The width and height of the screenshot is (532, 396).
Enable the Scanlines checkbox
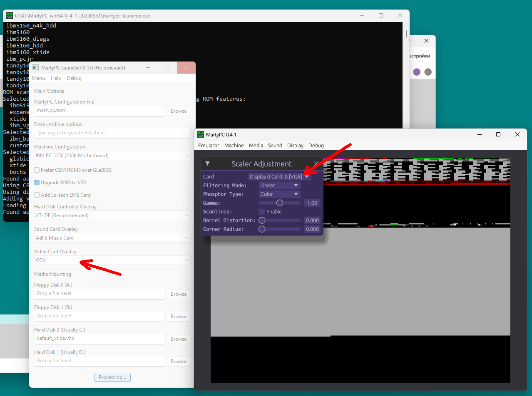click(262, 212)
